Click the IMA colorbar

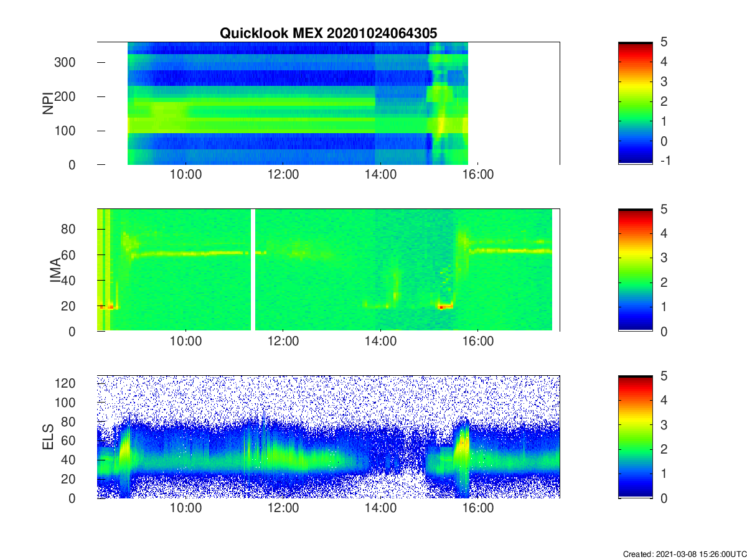pos(636,270)
